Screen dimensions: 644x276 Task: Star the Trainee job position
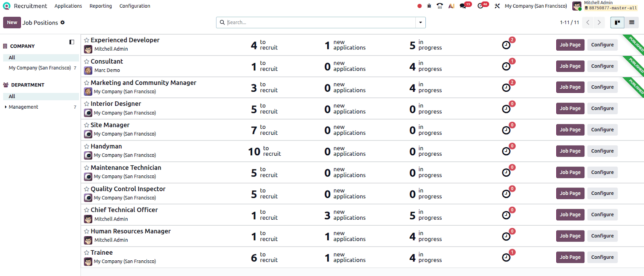tap(87, 253)
